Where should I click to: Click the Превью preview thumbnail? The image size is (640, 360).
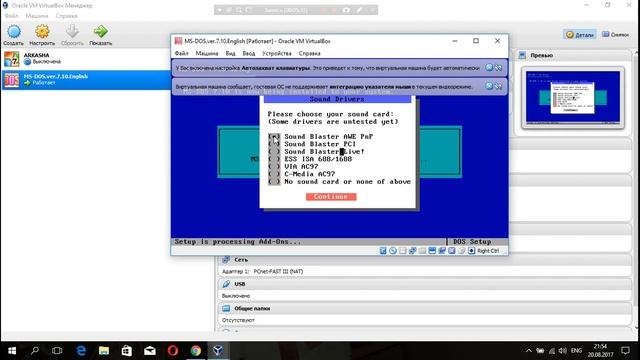[x=573, y=97]
